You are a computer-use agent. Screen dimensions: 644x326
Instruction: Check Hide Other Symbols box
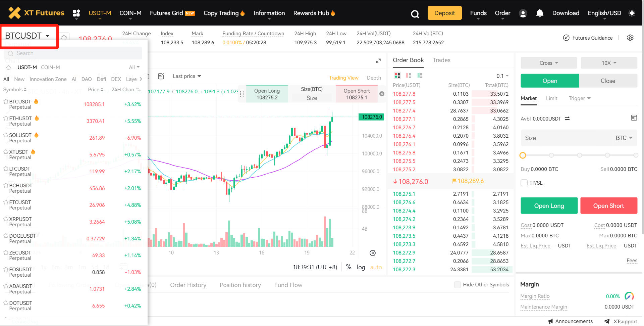point(457,285)
